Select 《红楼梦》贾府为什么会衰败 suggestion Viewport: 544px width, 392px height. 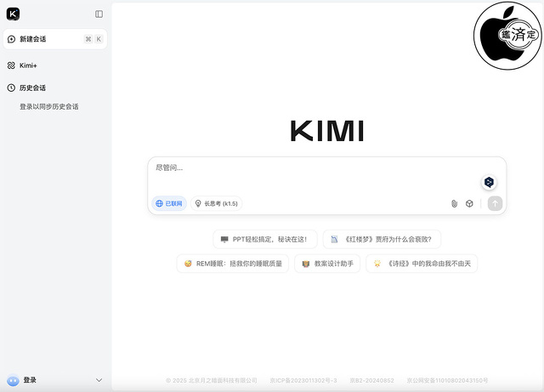point(382,239)
